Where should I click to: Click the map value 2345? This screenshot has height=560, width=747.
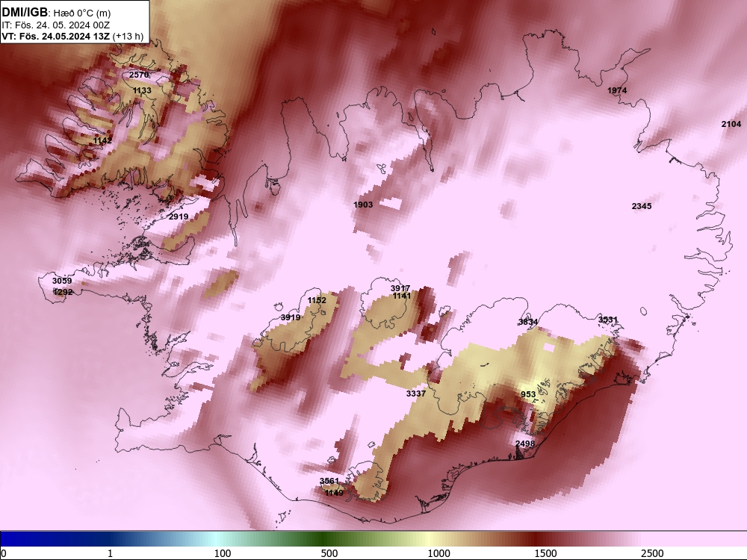[642, 206]
